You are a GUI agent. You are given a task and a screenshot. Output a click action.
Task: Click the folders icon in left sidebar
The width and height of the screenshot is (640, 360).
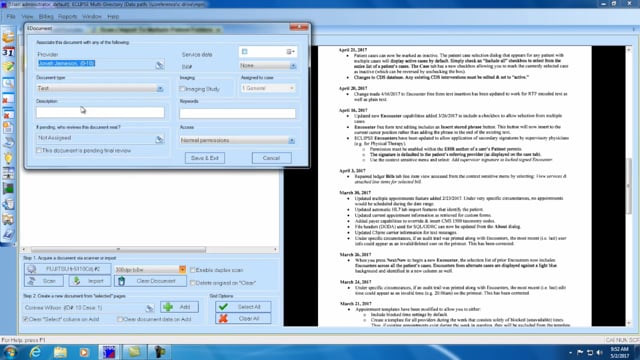[8, 219]
